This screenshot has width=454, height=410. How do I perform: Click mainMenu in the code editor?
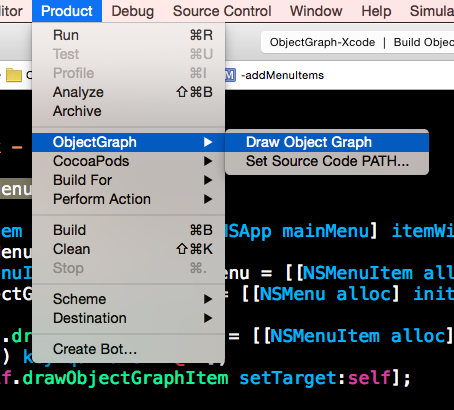326,231
